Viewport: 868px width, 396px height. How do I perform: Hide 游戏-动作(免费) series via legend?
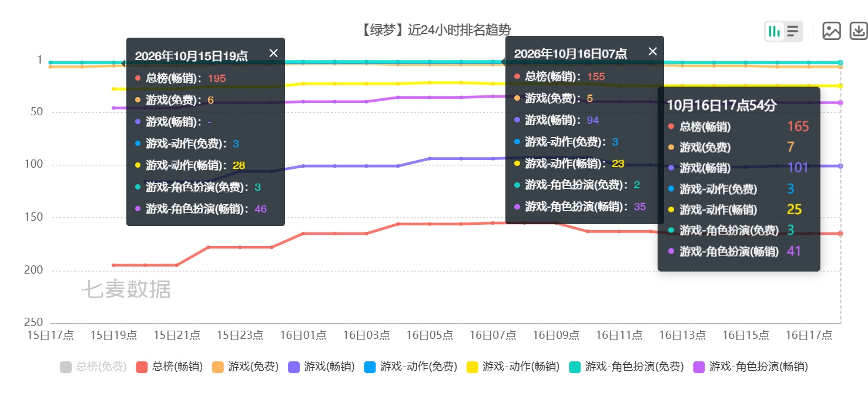coord(410,367)
